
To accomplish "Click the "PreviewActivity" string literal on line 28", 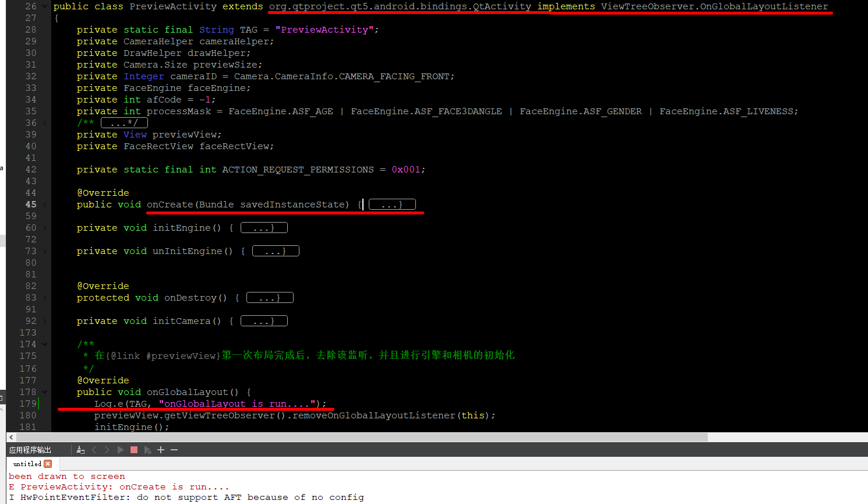I will (324, 30).
